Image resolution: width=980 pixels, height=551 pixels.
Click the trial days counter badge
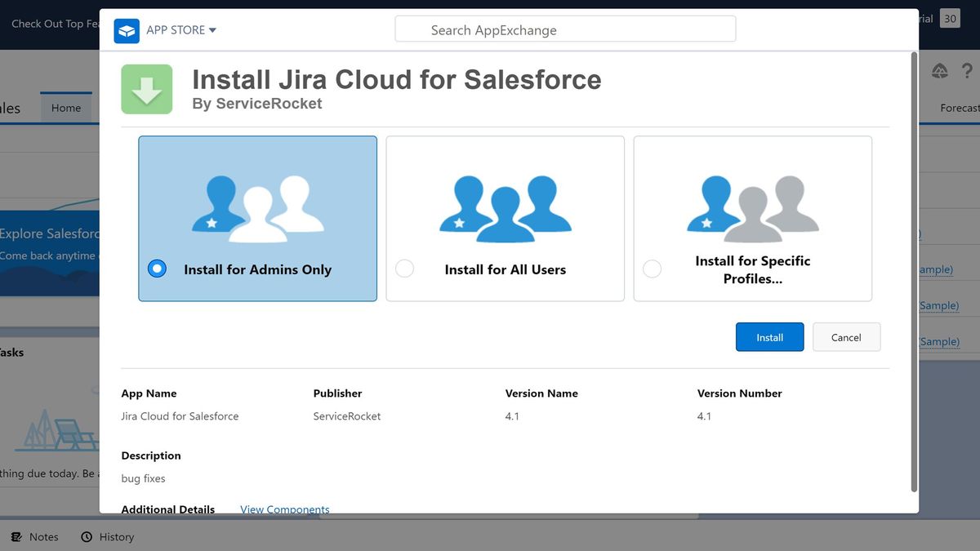click(x=949, y=18)
